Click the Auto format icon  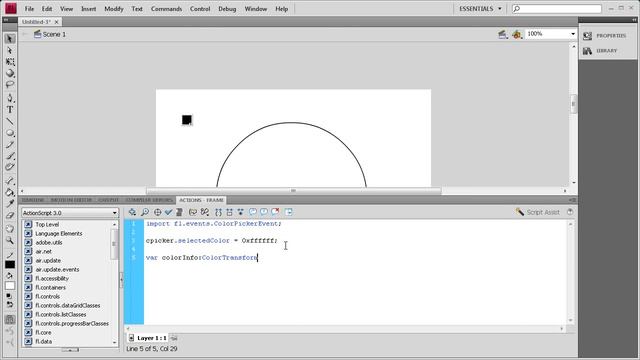[x=179, y=212]
